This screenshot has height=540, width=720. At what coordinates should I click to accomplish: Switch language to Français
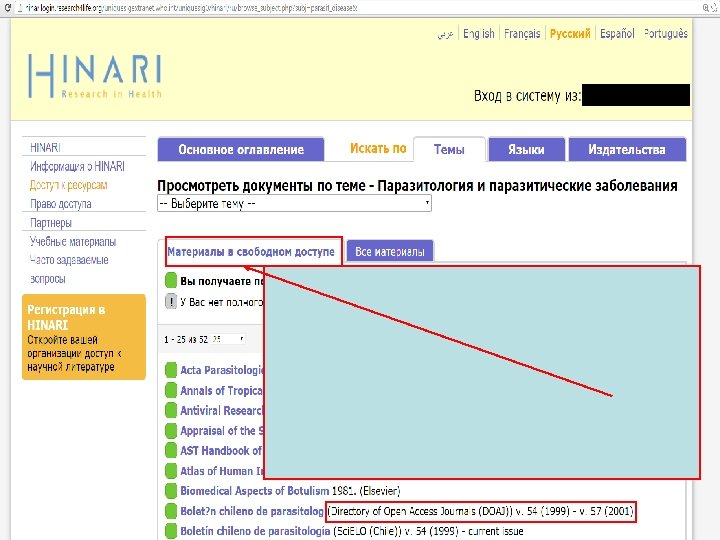pyautogui.click(x=522, y=34)
